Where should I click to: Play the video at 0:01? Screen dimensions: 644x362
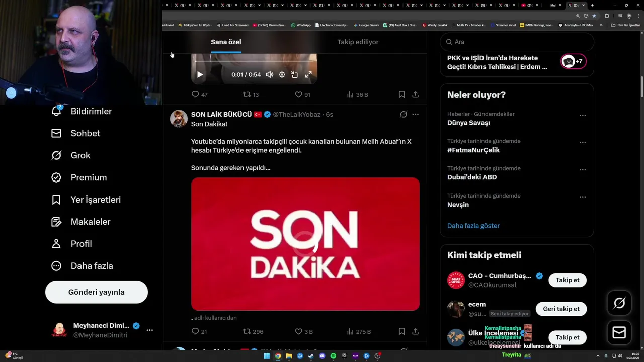click(200, 74)
